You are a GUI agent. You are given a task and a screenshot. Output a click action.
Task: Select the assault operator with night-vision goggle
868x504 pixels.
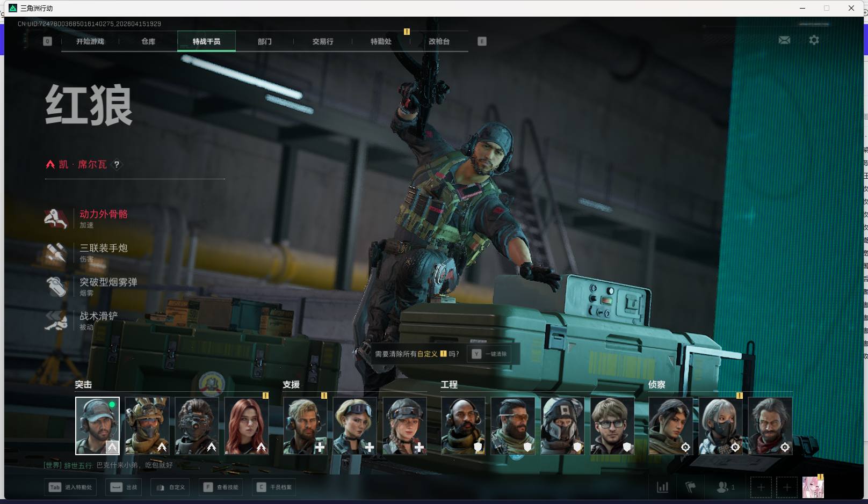pyautogui.click(x=197, y=426)
